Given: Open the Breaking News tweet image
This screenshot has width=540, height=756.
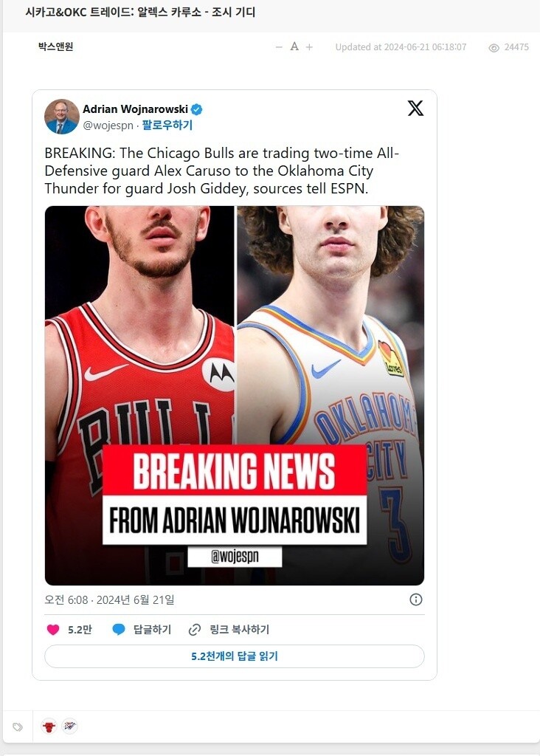Looking at the screenshot, I should point(235,396).
